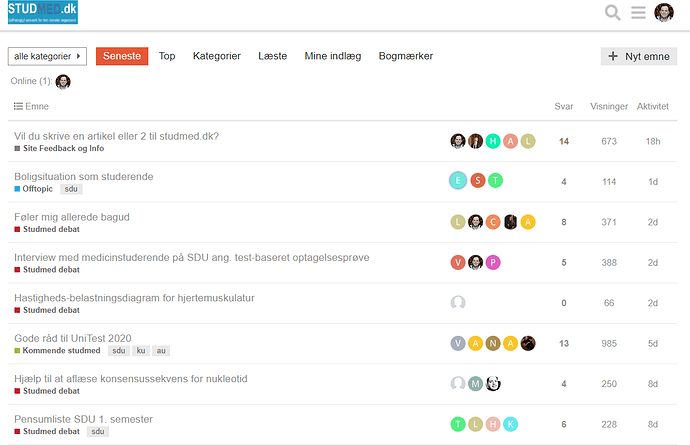This screenshot has height=445, width=690.
Task: Open topic Pensumliste SDU 1. semester
Action: (x=83, y=419)
